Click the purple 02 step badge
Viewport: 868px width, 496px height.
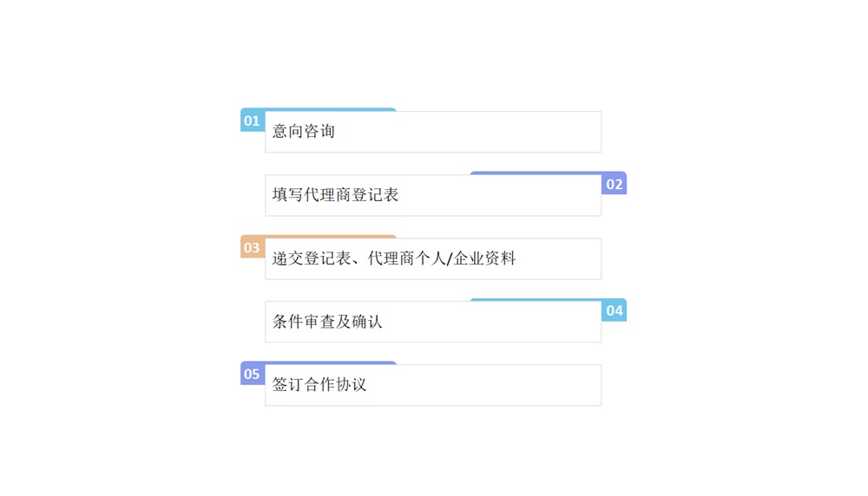614,184
